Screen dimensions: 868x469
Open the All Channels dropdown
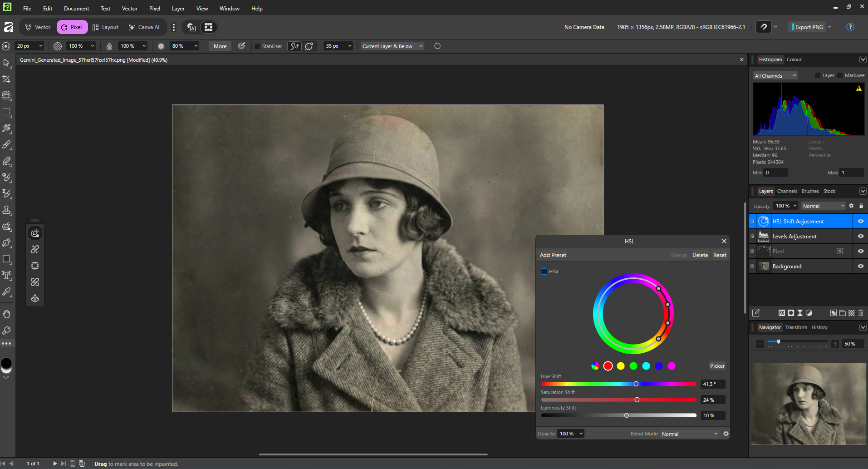(x=775, y=76)
